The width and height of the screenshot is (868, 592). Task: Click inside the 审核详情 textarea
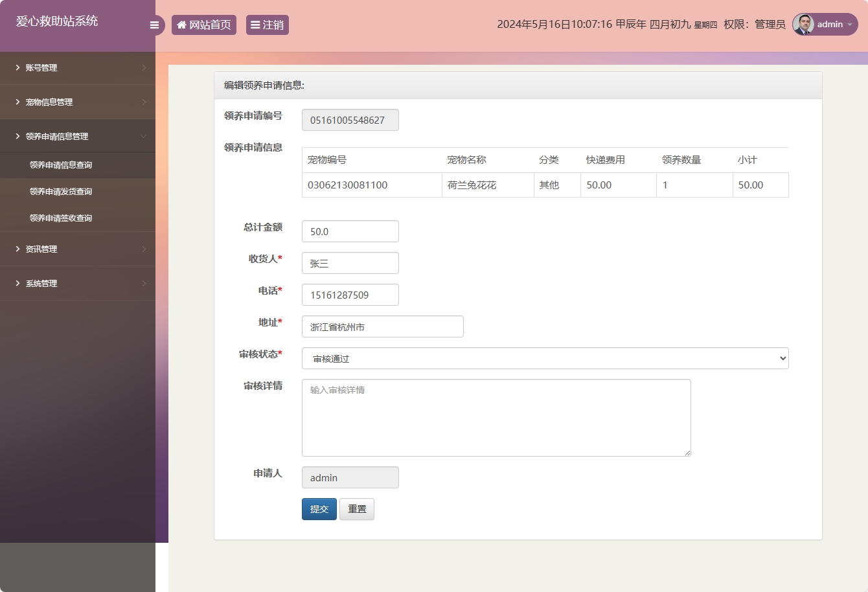tap(496, 417)
